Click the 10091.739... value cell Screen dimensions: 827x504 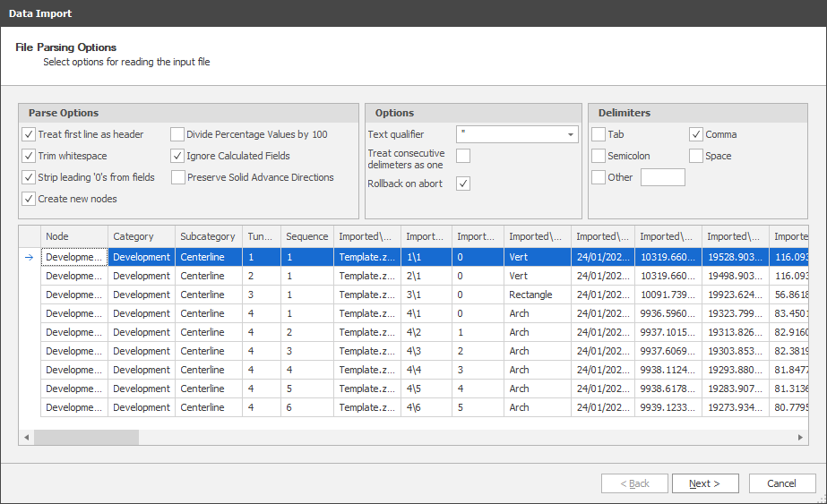(668, 295)
